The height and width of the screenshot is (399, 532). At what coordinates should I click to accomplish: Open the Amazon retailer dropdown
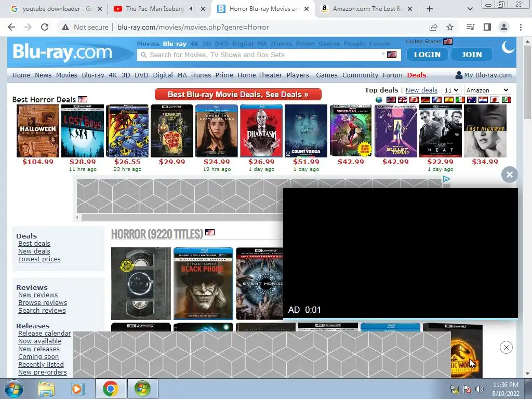coord(487,90)
